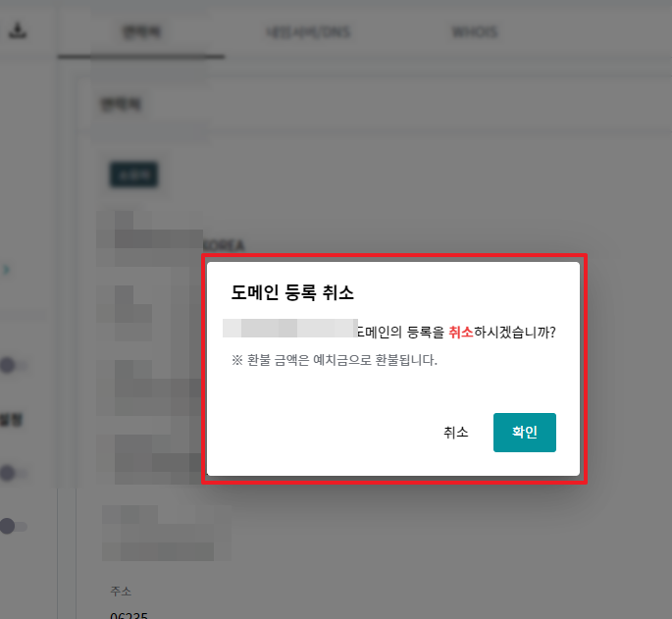Click the 도메인 등록 취소 dialog title
The height and width of the screenshot is (619, 672).
point(292,292)
